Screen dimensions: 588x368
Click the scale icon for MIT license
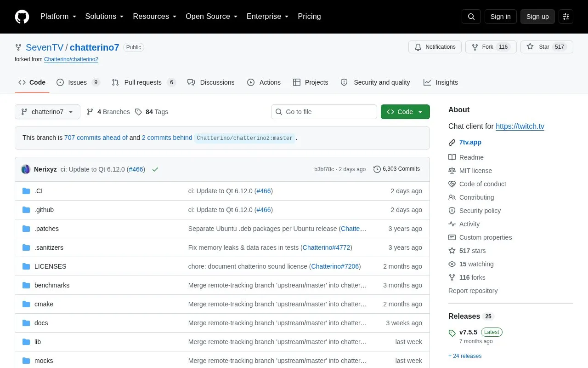452,171
